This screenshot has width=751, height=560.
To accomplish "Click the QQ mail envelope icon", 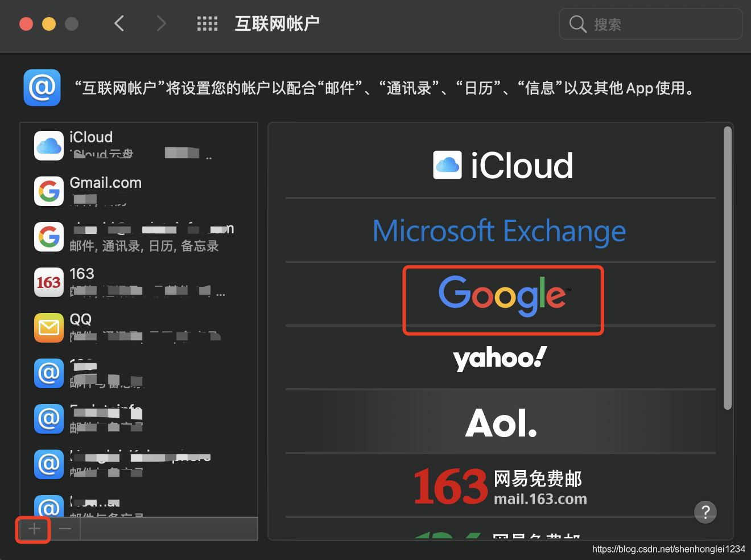I will (x=49, y=328).
